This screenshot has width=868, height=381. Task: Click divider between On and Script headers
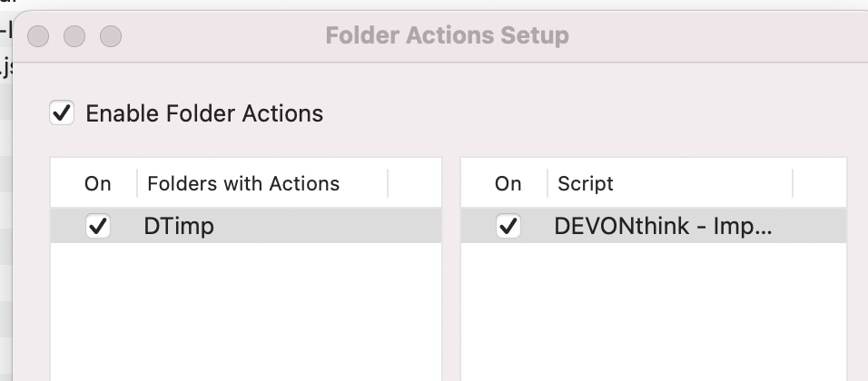click(547, 183)
